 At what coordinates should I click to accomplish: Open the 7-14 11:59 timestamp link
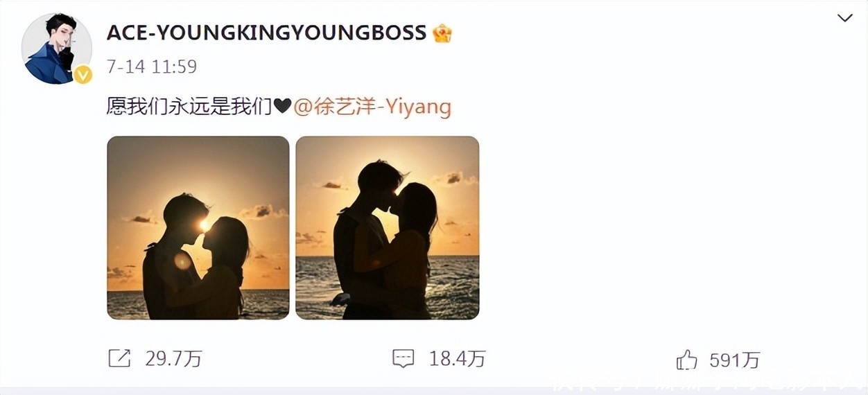tap(152, 67)
